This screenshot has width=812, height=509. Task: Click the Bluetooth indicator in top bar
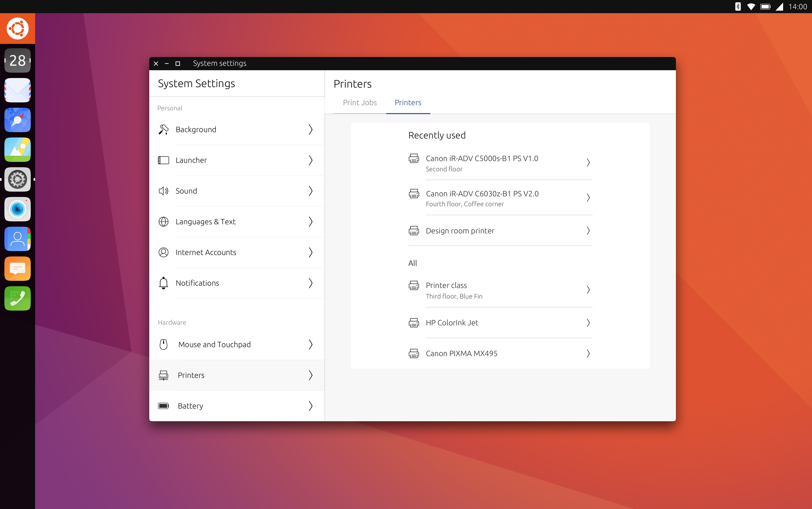738,7
